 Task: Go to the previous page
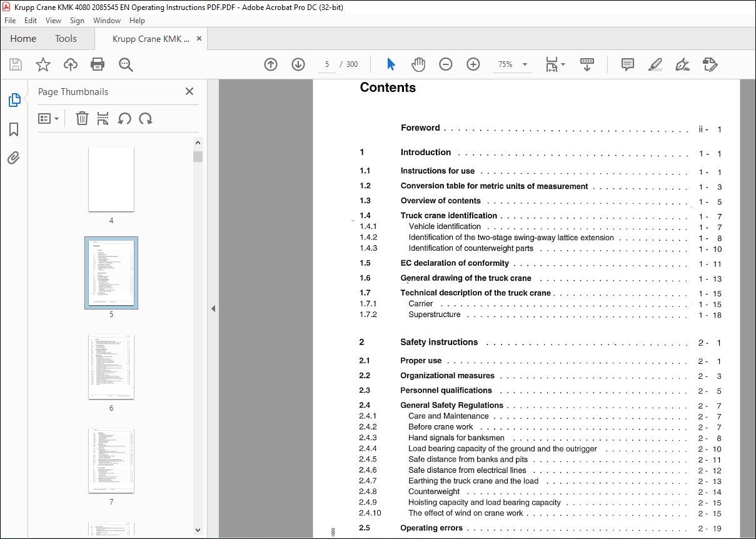[x=271, y=64]
